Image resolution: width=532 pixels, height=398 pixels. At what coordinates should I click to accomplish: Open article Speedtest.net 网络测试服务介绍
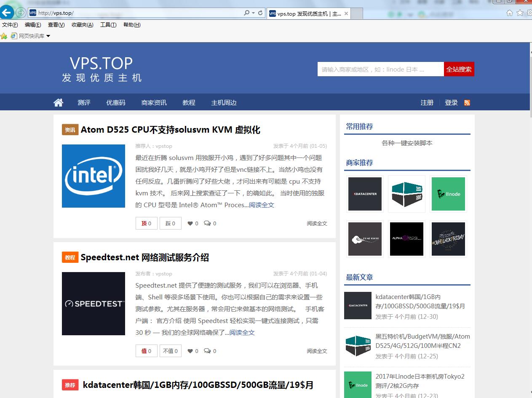[x=145, y=257]
